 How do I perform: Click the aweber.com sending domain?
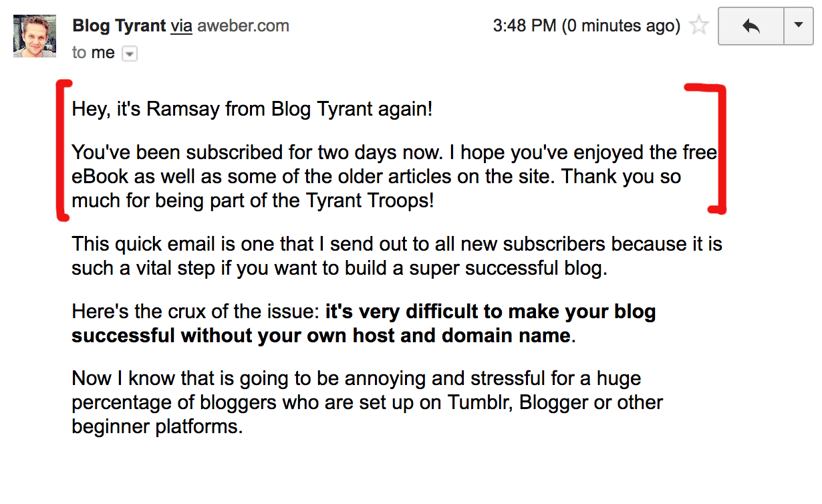click(x=243, y=26)
